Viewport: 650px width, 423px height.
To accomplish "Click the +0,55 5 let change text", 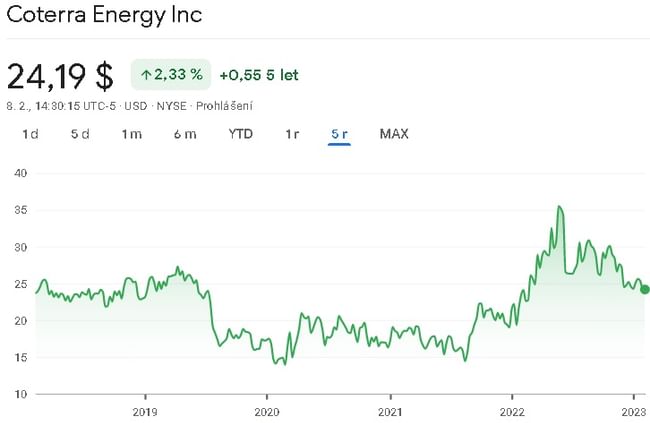I will 258,75.
